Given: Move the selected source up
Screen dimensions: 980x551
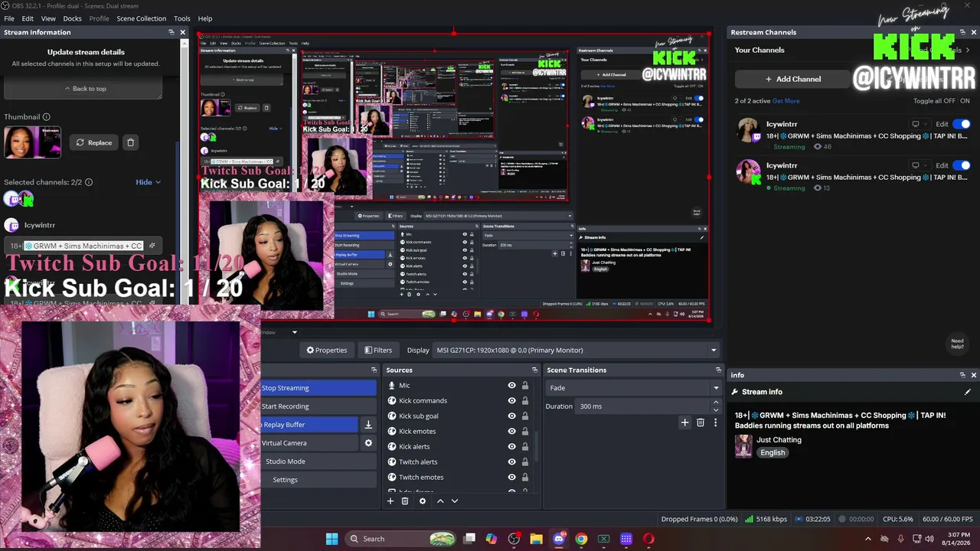Looking at the screenshot, I should click(x=440, y=501).
